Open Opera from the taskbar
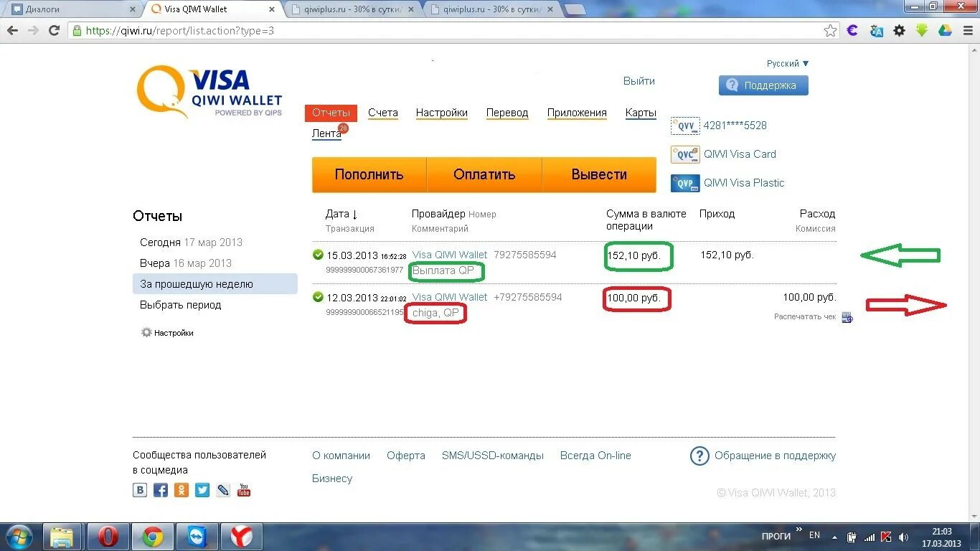980x551 pixels. point(108,537)
